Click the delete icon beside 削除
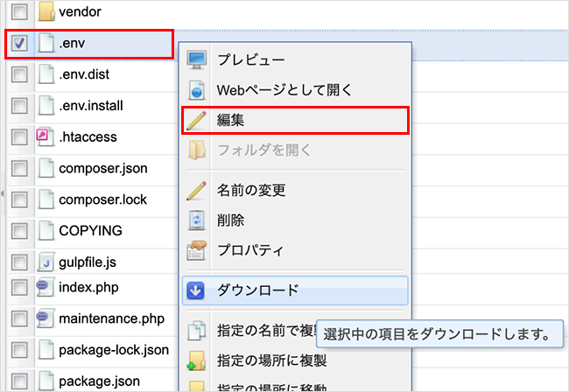This screenshot has height=392, width=569. (197, 220)
